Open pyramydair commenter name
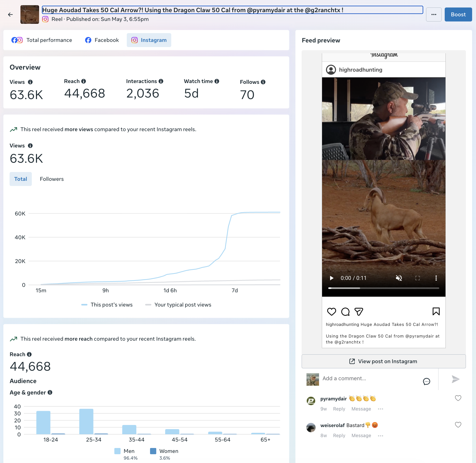 click(x=333, y=399)
